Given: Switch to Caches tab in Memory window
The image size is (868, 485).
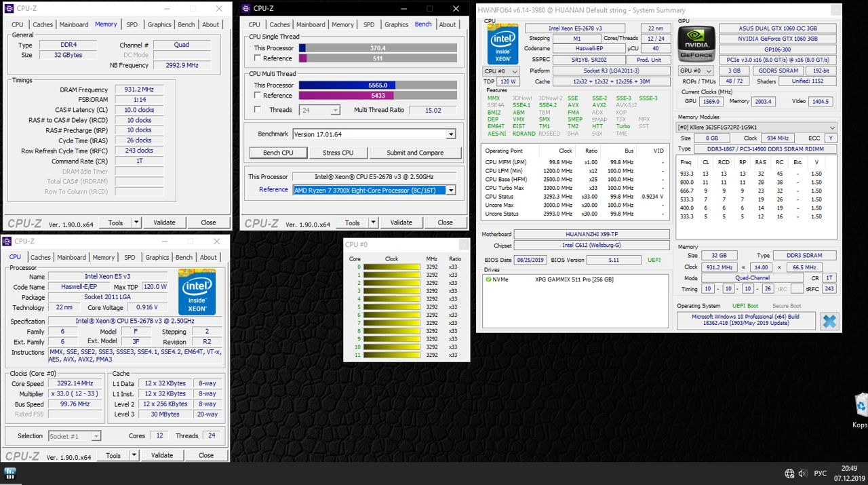Looking at the screenshot, I should point(43,24).
